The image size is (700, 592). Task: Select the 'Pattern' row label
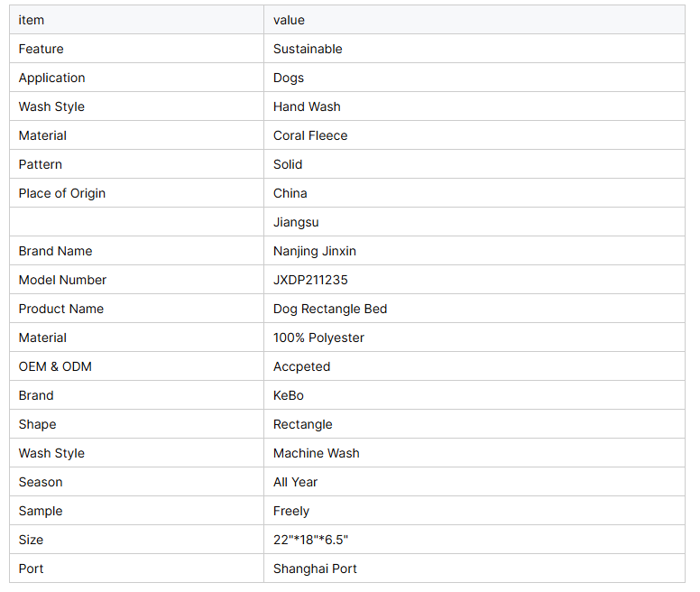click(41, 164)
